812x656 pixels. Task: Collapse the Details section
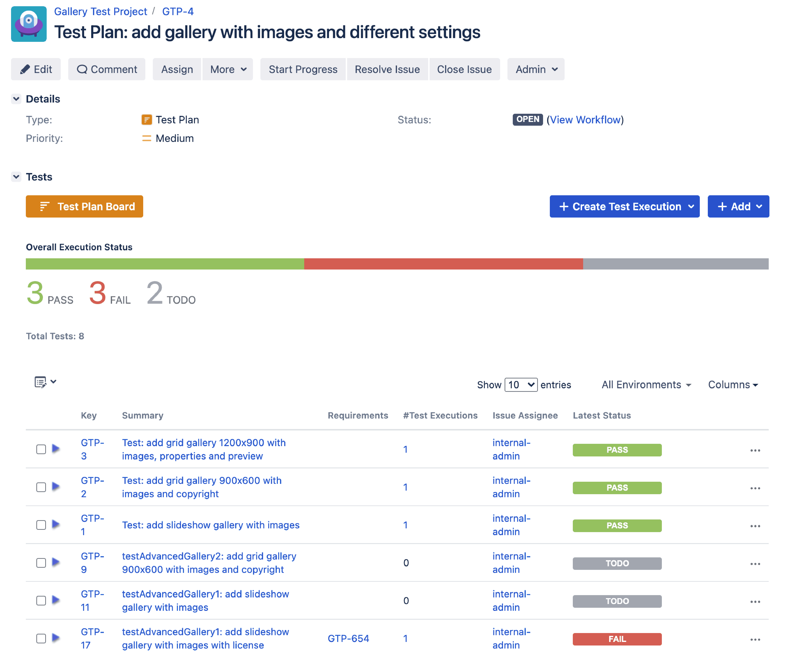[x=16, y=99]
